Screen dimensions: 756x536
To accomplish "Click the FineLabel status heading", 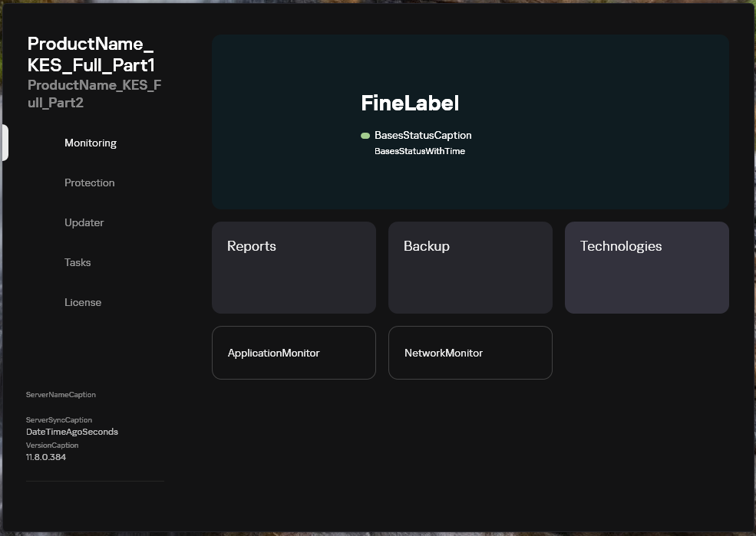I will (410, 103).
